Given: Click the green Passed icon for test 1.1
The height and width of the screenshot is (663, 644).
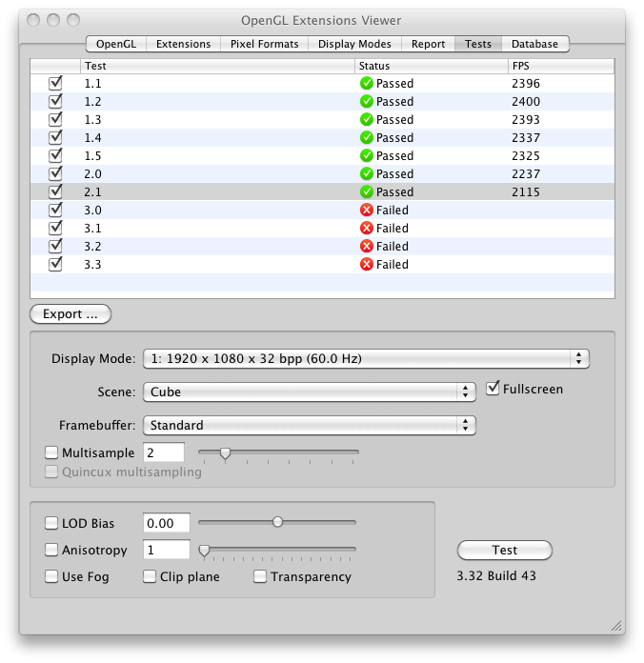Looking at the screenshot, I should click(x=366, y=83).
